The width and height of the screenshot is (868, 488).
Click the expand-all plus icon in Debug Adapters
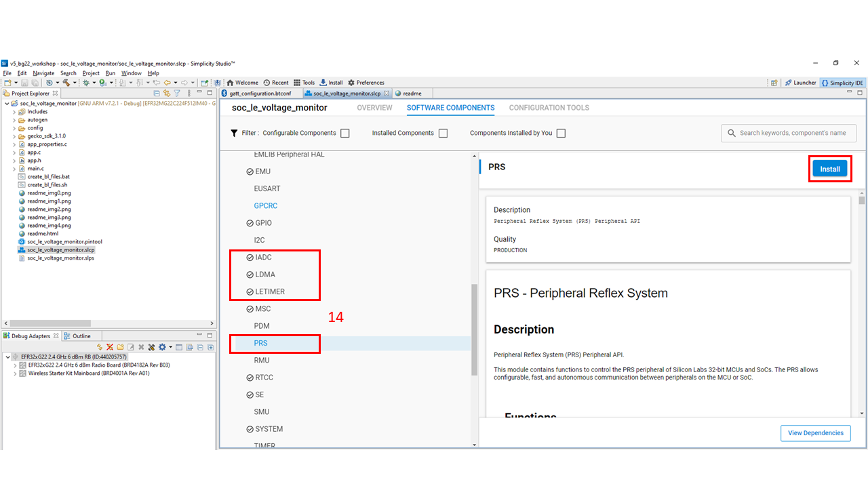[x=210, y=347]
